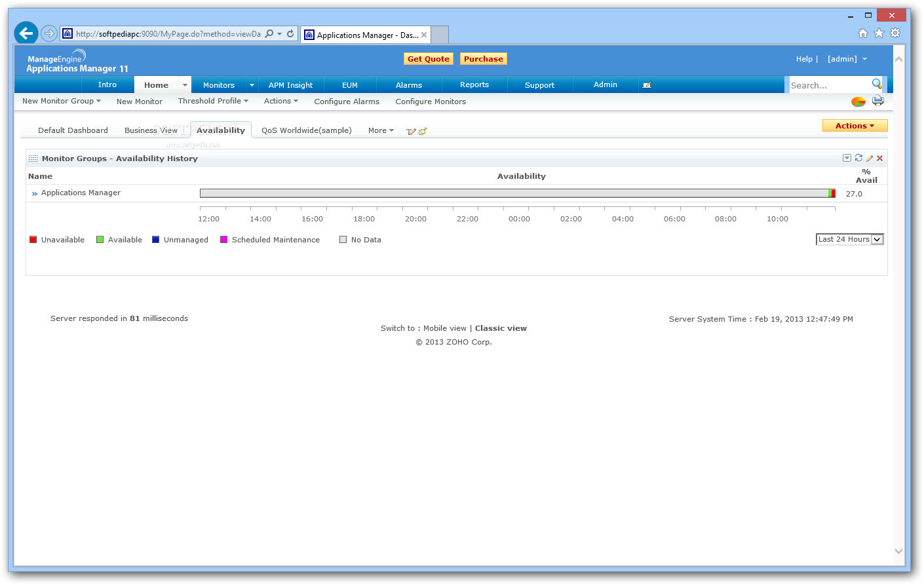This screenshot has width=924, height=585.
Task: Click the Scheduled Maintenance magenta swatch
Action: 224,240
